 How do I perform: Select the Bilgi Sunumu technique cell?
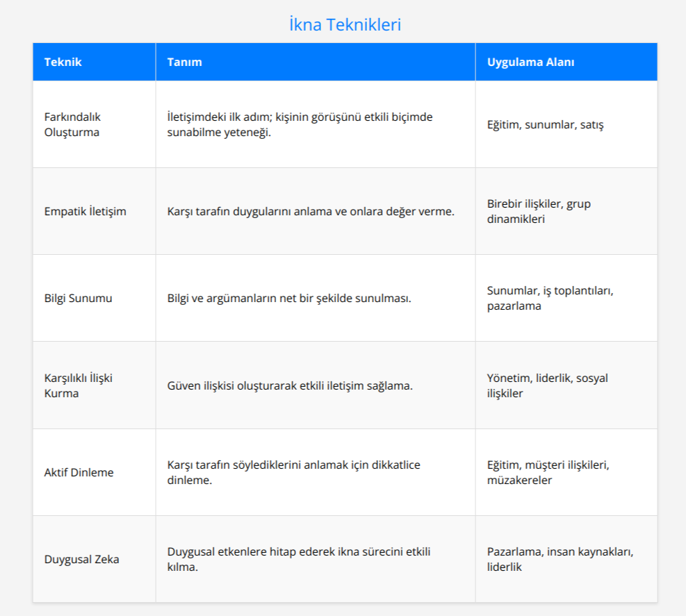pyautogui.click(x=79, y=298)
